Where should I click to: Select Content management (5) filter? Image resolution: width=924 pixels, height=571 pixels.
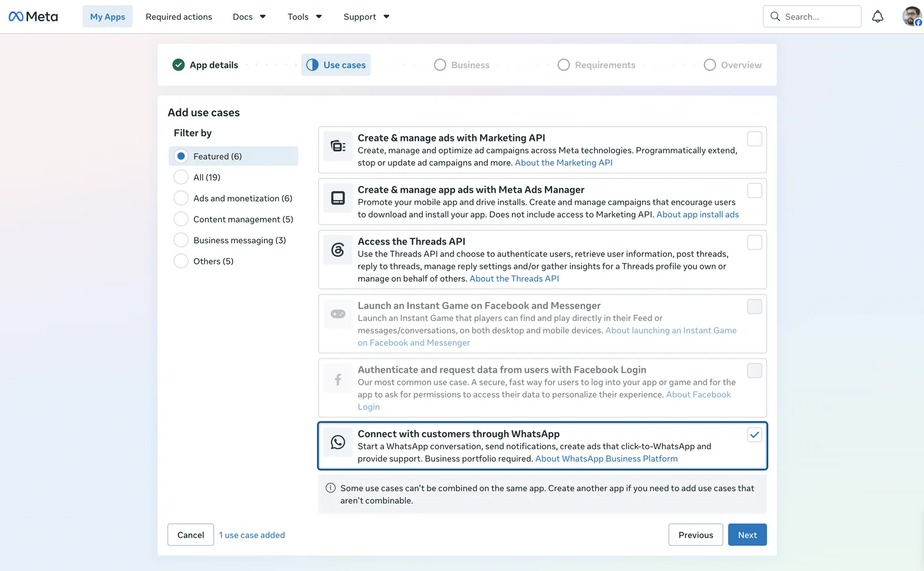[x=233, y=219]
